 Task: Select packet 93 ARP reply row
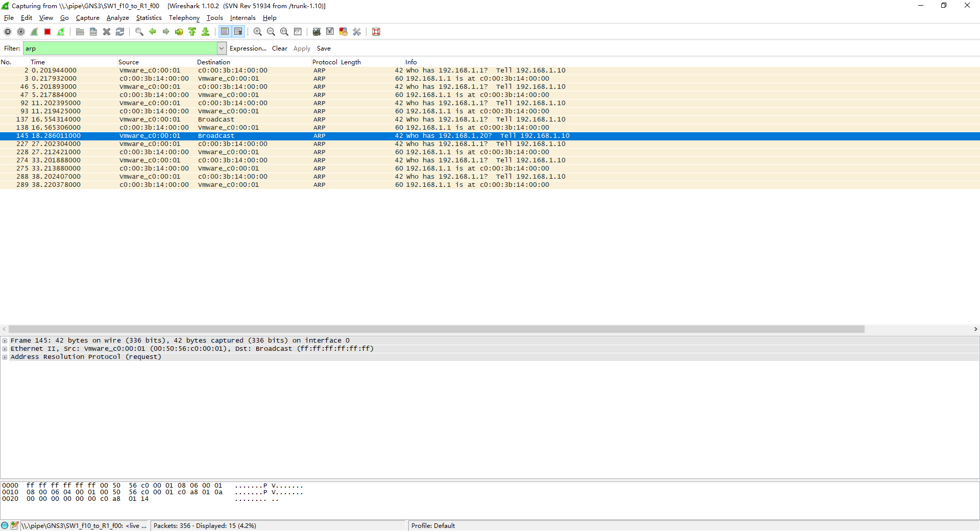490,111
